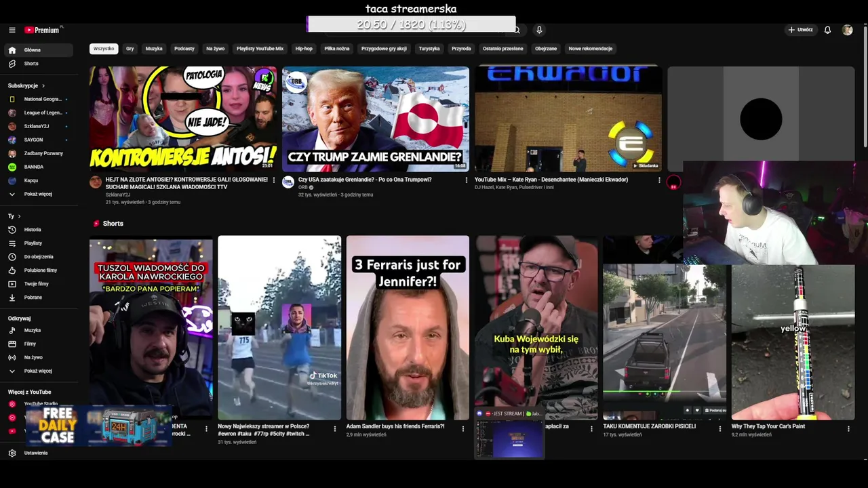Open Nowy Największy streamer short

click(x=279, y=328)
